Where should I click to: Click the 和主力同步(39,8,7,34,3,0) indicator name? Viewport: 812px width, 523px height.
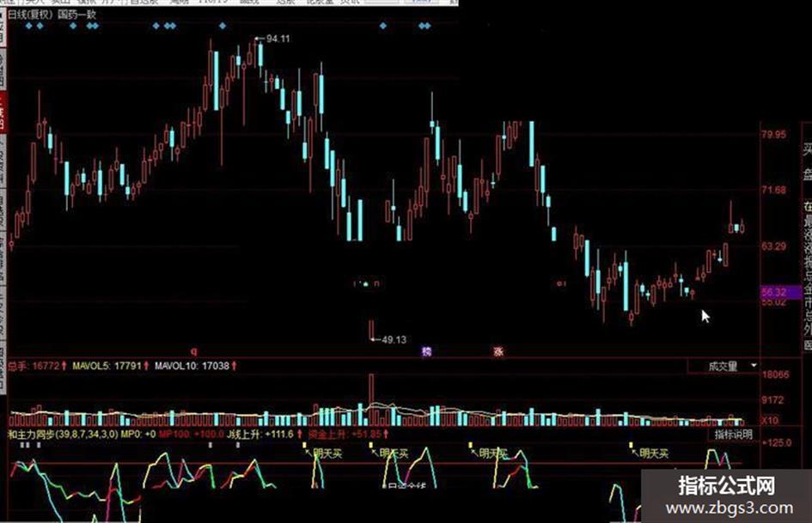[63, 434]
